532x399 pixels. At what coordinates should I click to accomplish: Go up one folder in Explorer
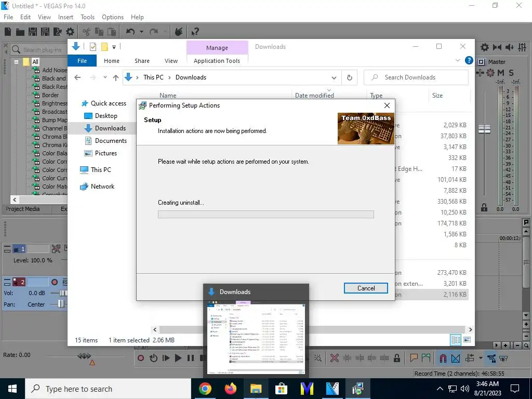[116, 78]
